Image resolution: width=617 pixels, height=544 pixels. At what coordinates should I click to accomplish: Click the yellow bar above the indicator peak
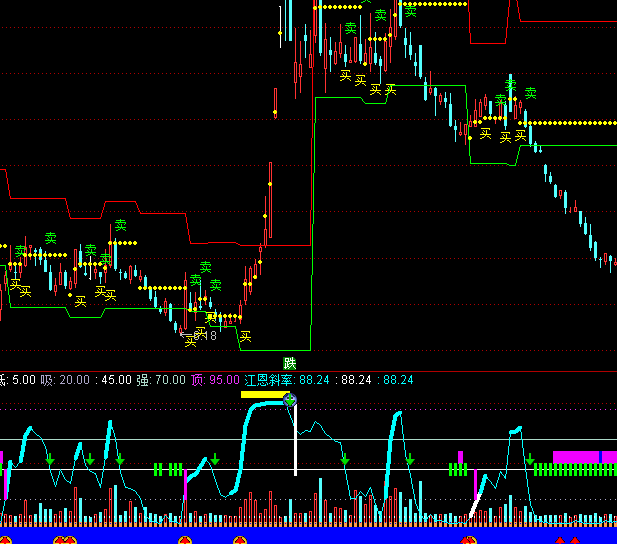tap(263, 394)
